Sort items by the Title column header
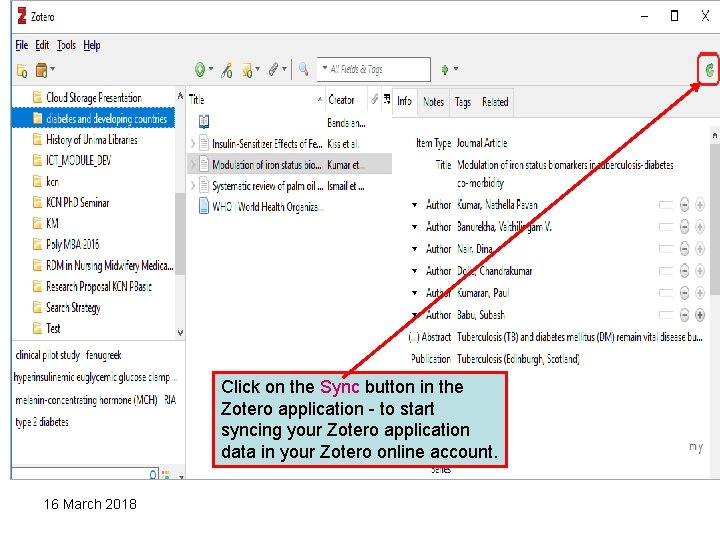This screenshot has width=720, height=540. pos(254,100)
